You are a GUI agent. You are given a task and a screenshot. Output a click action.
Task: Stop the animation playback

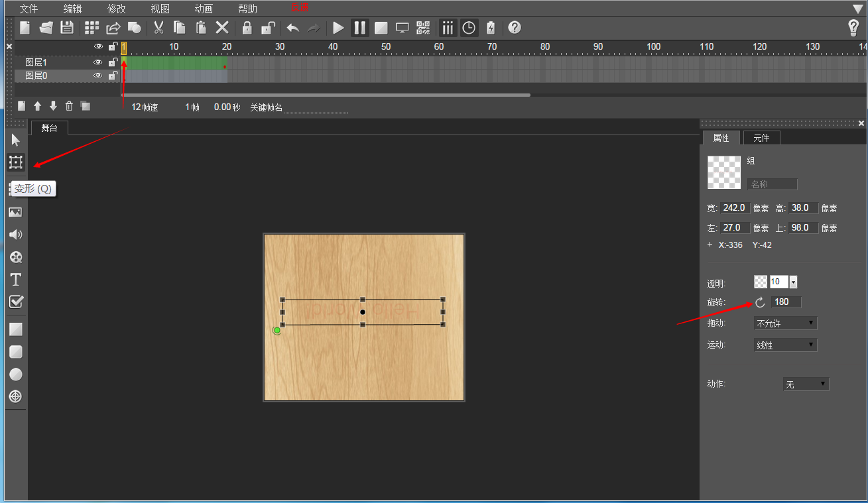381,28
